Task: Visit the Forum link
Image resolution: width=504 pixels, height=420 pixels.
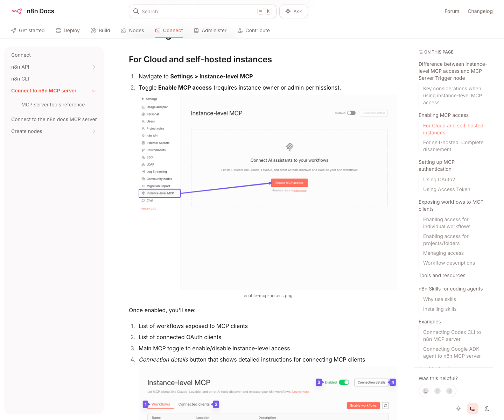Action: [452, 11]
